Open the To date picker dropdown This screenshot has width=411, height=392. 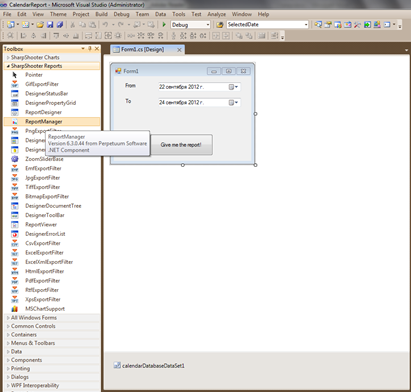point(233,102)
